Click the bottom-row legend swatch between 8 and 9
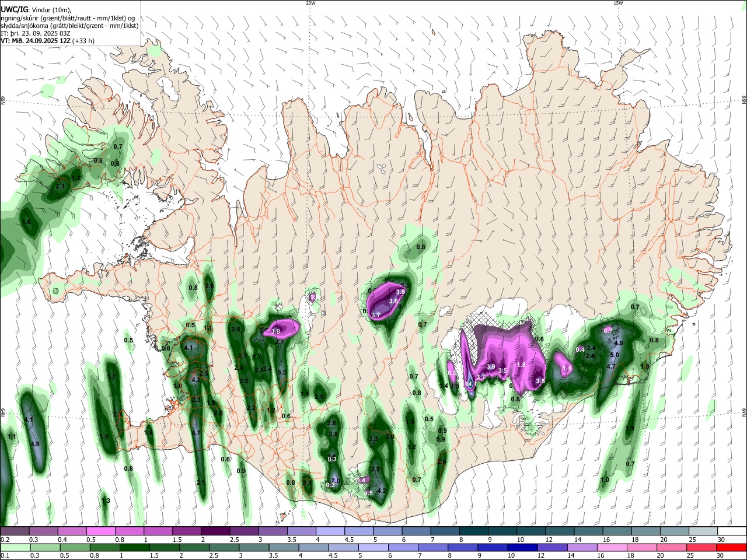The height and width of the screenshot is (560, 747). (462, 547)
